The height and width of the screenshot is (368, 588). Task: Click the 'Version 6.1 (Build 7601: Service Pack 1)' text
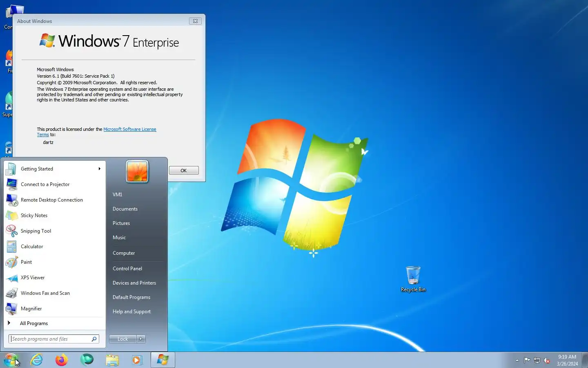click(x=76, y=76)
